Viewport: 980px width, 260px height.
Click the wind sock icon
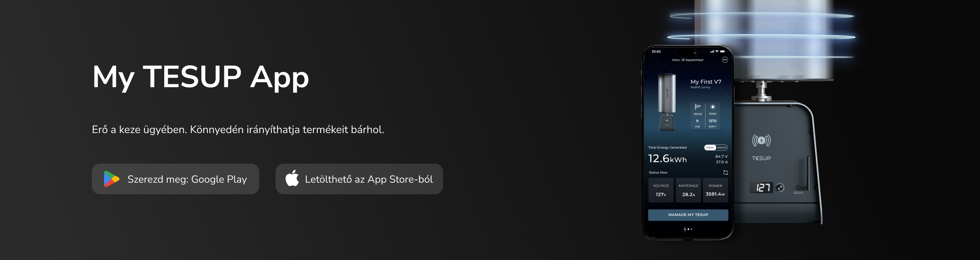[697, 107]
